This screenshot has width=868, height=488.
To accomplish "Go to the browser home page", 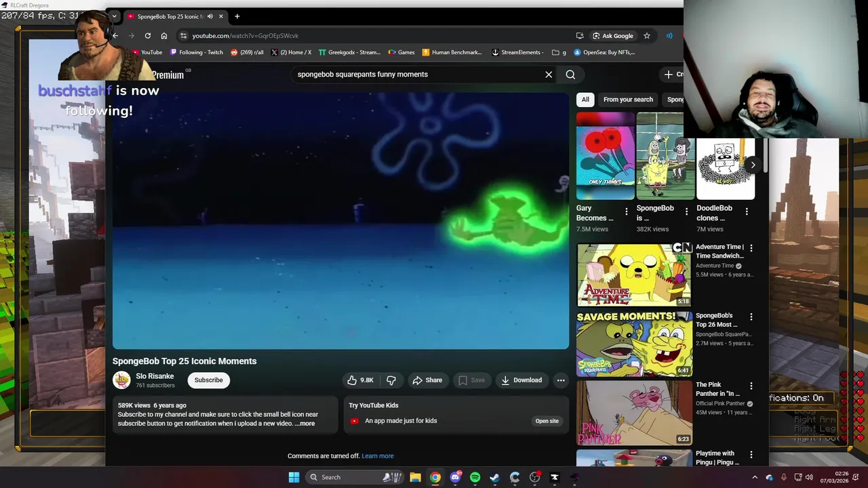I will point(164,35).
